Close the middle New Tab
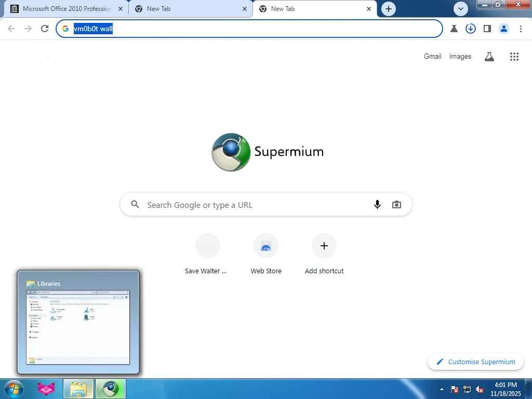The image size is (532, 399). pos(245,9)
